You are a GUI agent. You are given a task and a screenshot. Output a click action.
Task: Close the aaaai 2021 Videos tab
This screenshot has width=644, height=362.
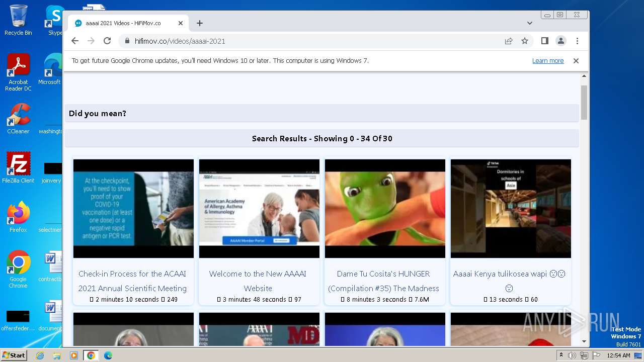pyautogui.click(x=181, y=23)
